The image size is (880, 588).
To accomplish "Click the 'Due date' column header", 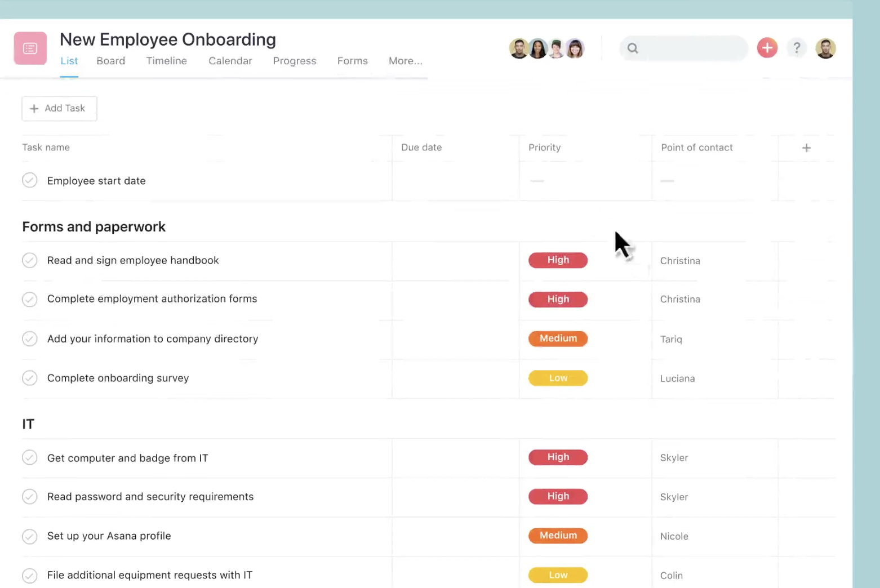I will pyautogui.click(x=421, y=148).
